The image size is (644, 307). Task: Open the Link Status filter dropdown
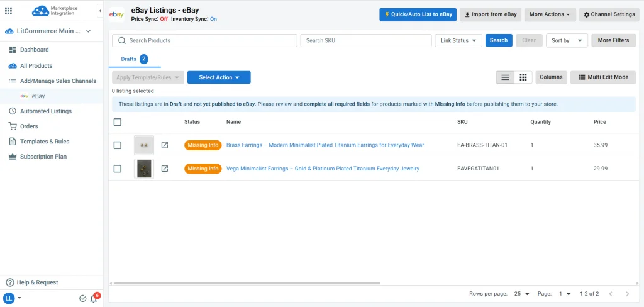[x=458, y=40]
